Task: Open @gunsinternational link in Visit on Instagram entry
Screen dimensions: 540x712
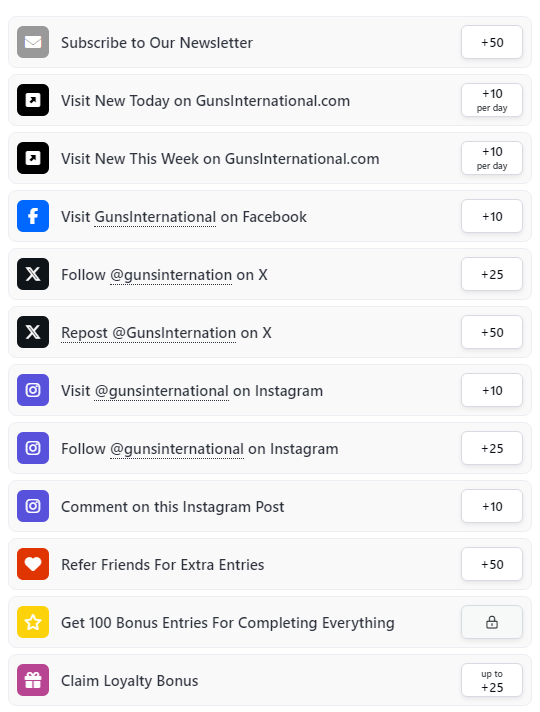Action: (162, 391)
